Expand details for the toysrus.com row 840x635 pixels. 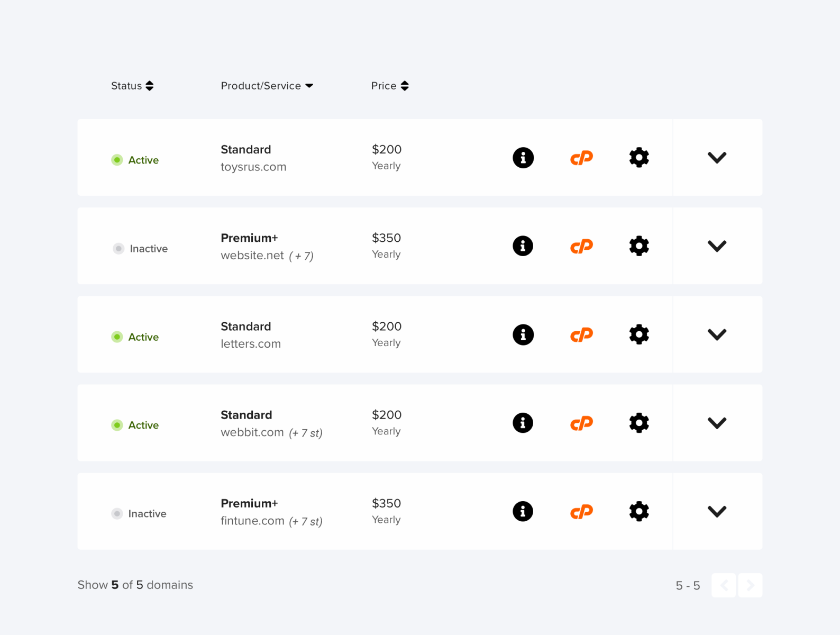click(x=717, y=157)
